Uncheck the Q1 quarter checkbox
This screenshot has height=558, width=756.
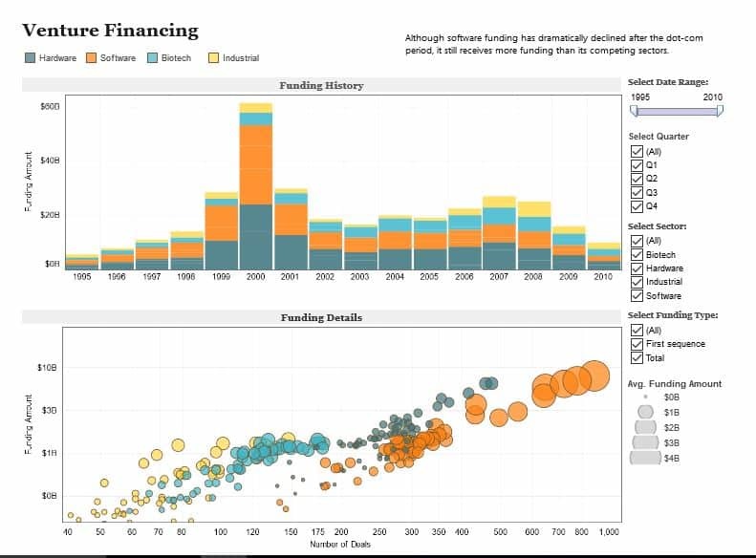tap(636, 165)
